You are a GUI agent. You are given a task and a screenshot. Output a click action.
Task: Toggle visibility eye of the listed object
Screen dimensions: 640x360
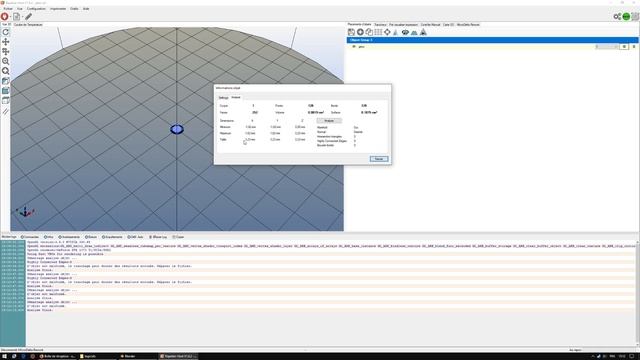[354, 47]
